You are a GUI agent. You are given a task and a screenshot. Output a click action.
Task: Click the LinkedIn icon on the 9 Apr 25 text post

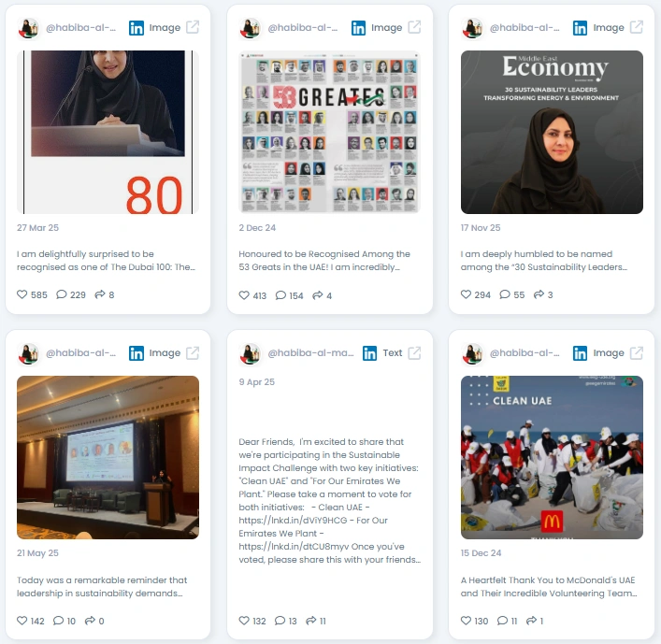pyautogui.click(x=369, y=353)
